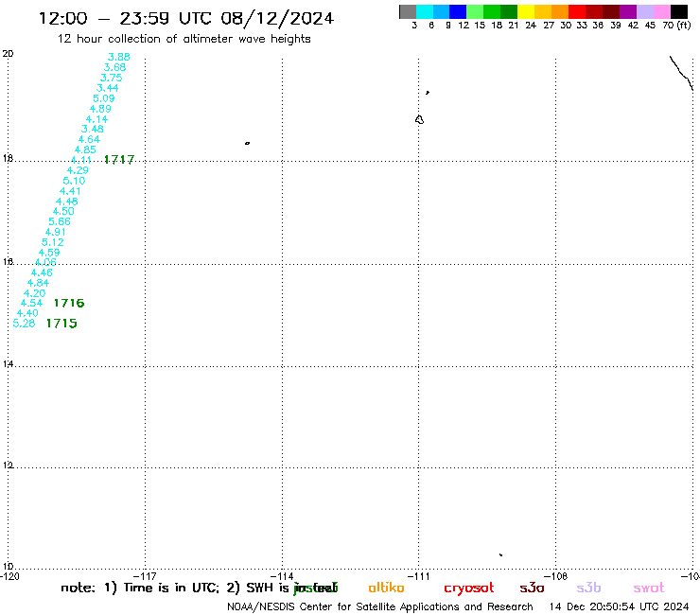Click the 4.20 wave height value

pyautogui.click(x=34, y=293)
